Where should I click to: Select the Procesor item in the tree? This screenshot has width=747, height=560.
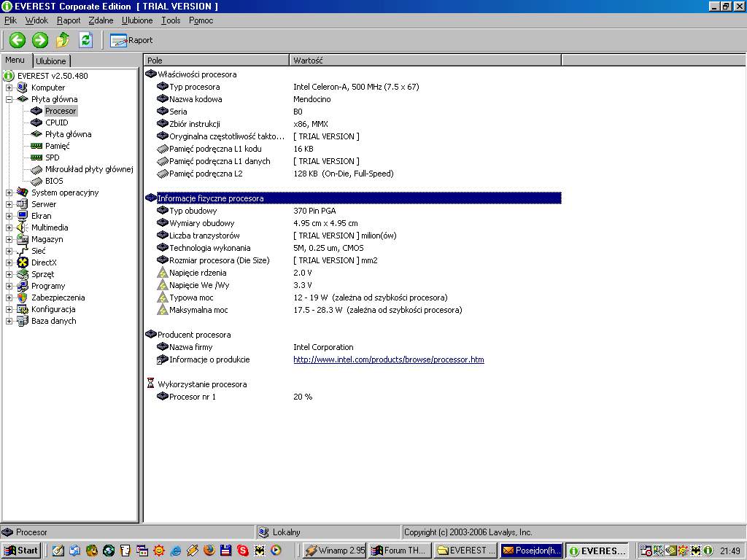click(61, 111)
